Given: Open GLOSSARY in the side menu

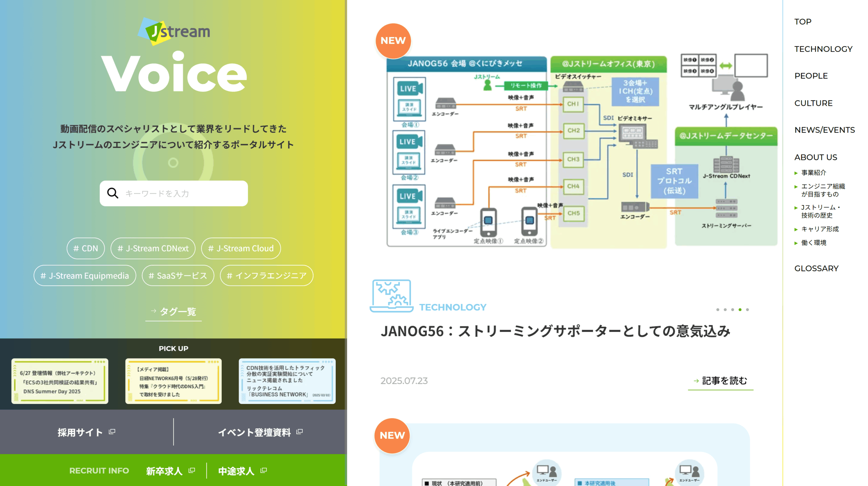Looking at the screenshot, I should coord(816,268).
